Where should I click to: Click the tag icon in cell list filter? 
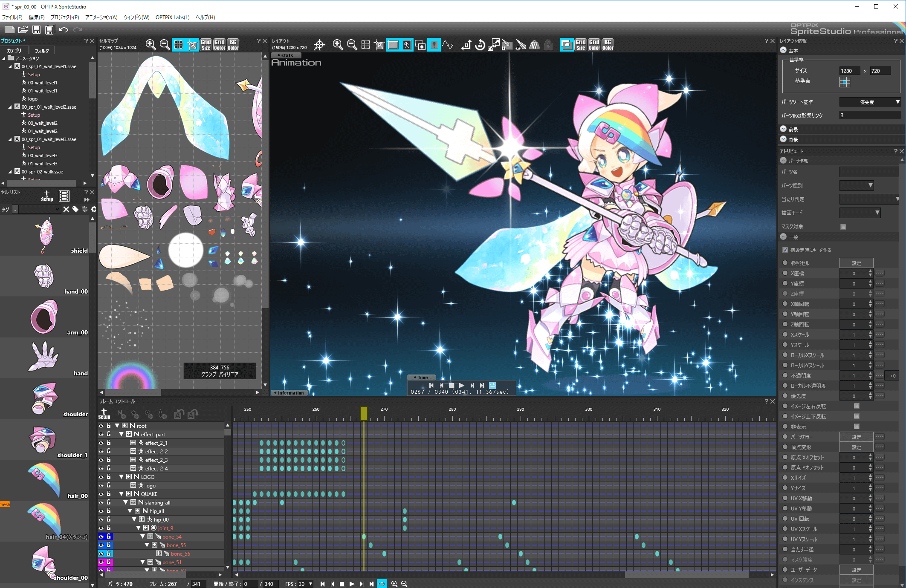point(75,209)
